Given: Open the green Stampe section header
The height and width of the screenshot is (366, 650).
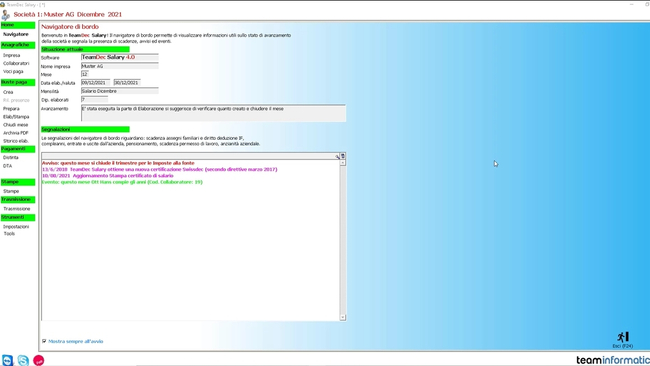Looking at the screenshot, I should tap(18, 182).
